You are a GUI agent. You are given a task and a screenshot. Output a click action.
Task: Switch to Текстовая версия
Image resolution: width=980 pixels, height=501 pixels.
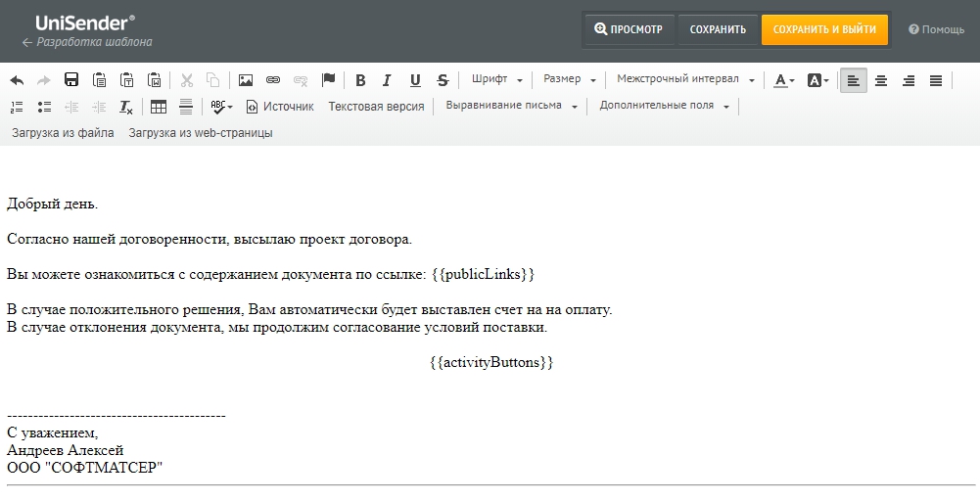pos(376,107)
